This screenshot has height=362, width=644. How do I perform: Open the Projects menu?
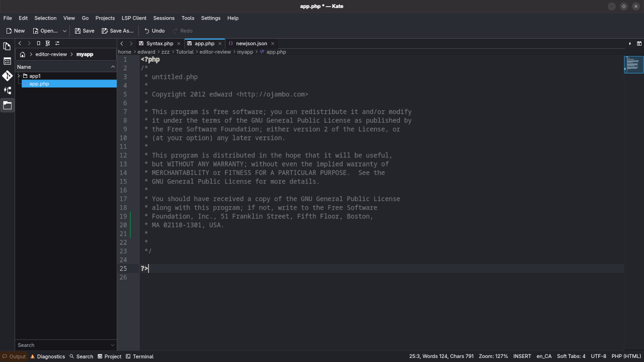coord(105,18)
